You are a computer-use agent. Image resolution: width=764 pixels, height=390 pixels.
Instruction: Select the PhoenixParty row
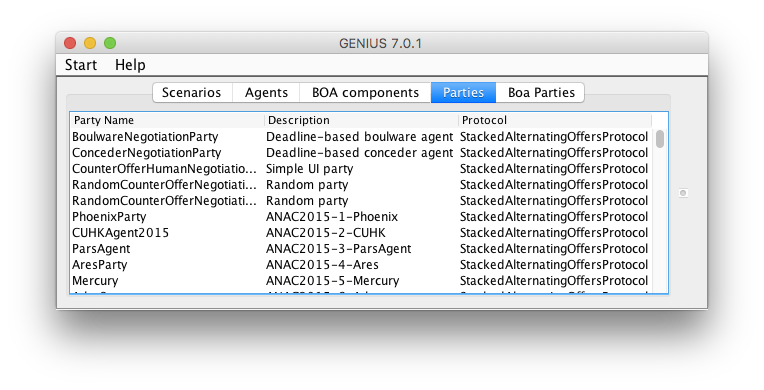tap(361, 216)
